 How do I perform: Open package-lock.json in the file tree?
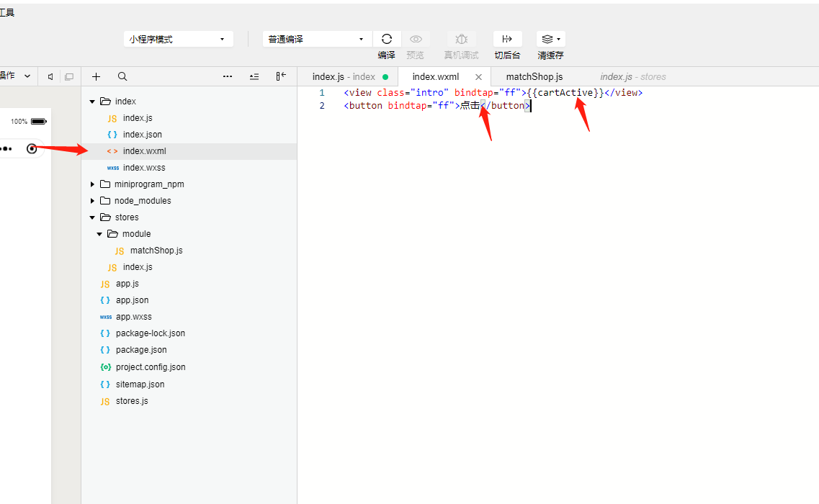click(150, 333)
